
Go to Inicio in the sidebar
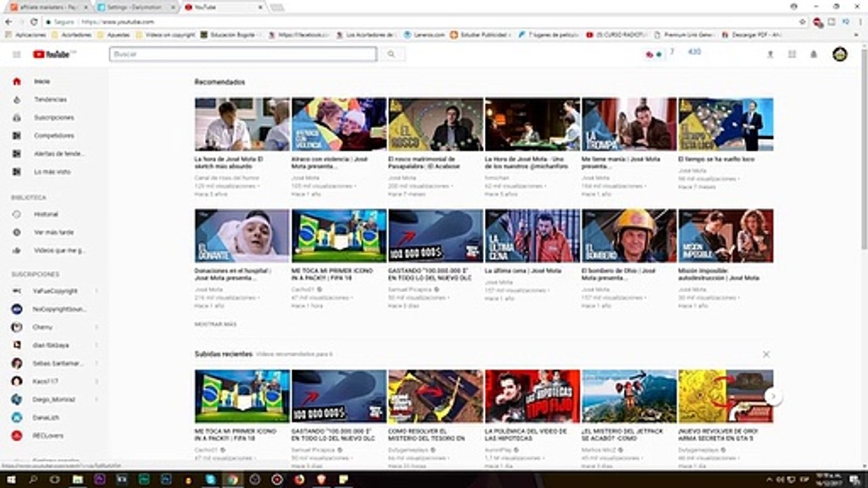click(x=54, y=81)
